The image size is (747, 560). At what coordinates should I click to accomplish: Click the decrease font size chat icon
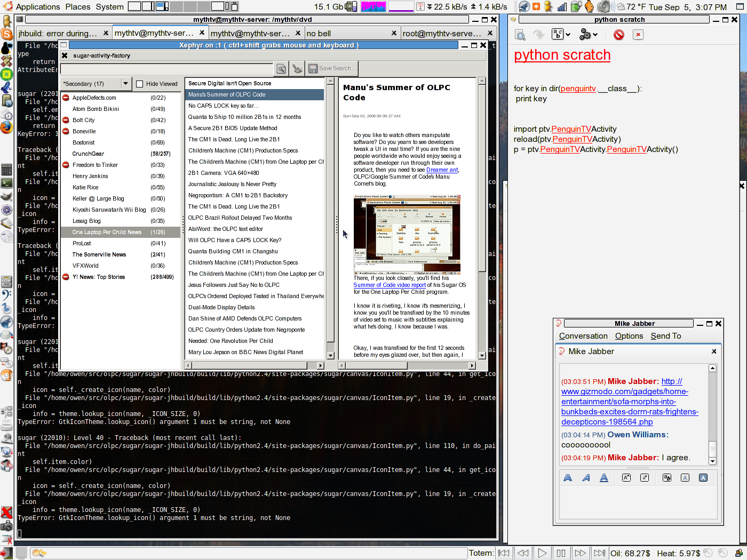(645, 478)
